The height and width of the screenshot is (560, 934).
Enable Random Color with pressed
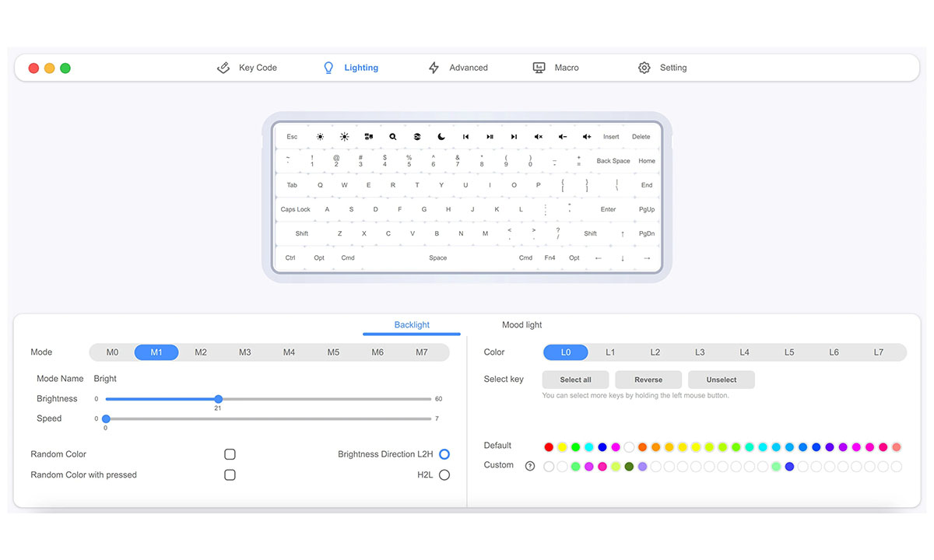230,474
